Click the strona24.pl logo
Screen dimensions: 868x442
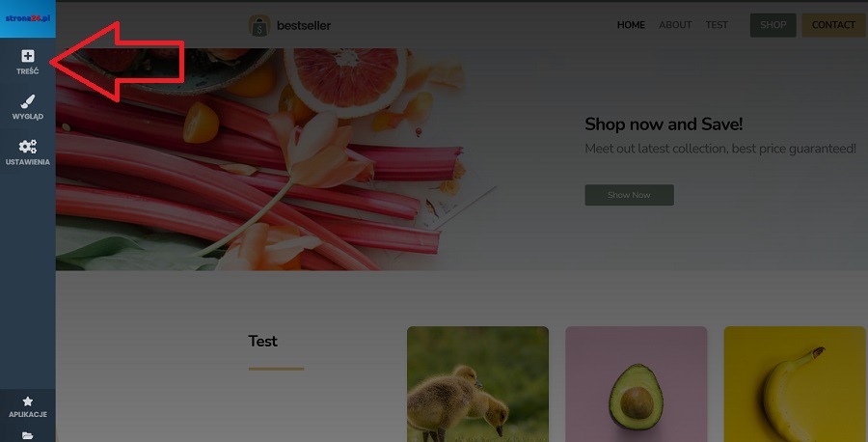click(28, 19)
